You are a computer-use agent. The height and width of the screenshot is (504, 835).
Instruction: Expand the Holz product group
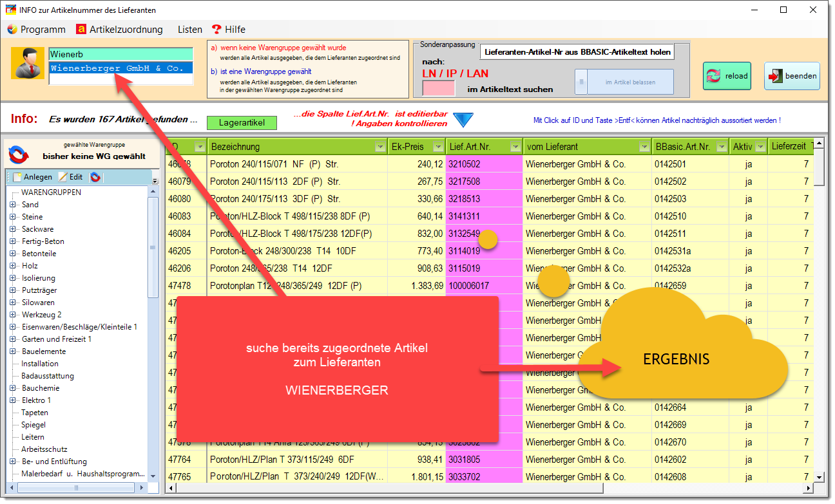(x=13, y=266)
